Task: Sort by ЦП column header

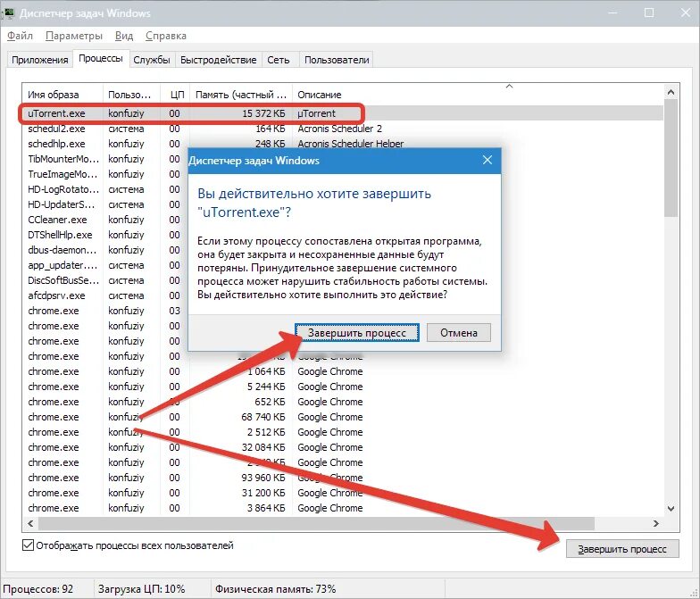Action: (175, 95)
